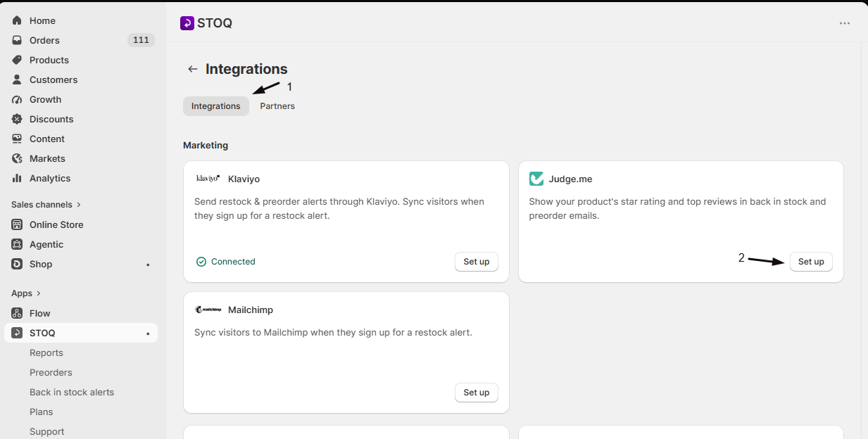Click the green Connected check icon
This screenshot has width=868, height=439.
(x=201, y=262)
